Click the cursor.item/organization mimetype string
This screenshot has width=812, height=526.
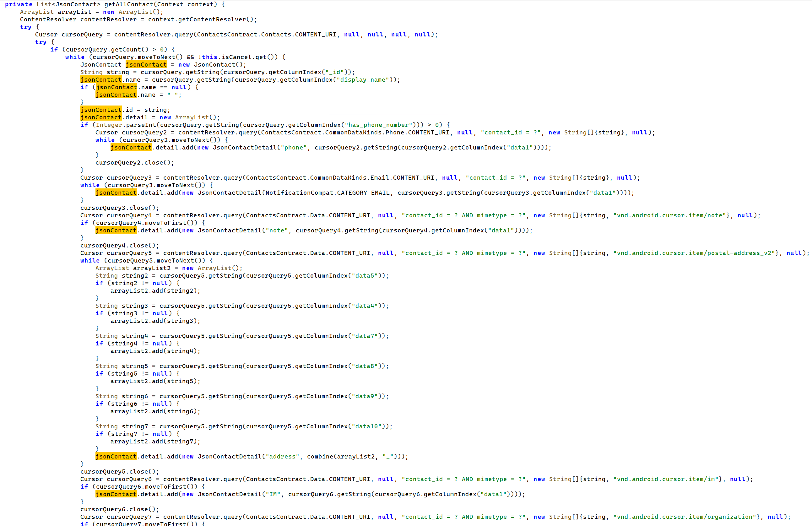(x=685, y=517)
